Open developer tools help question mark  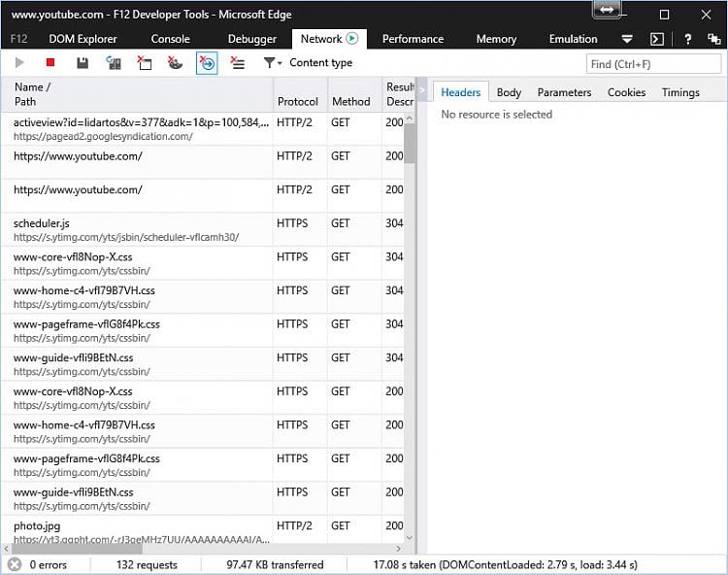coord(687,39)
